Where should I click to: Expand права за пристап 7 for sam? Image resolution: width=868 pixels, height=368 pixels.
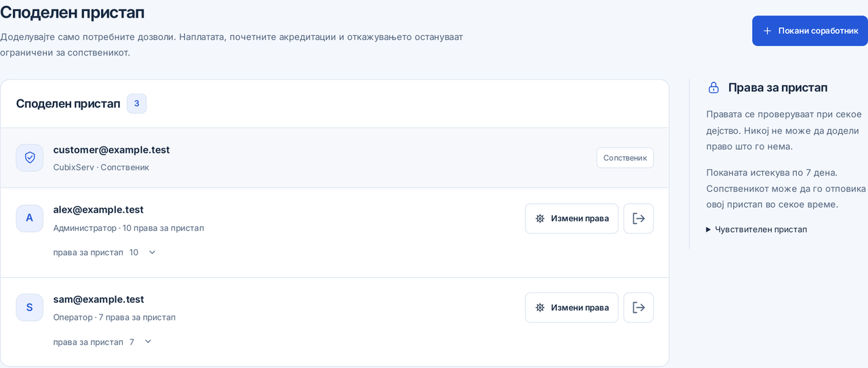click(x=103, y=342)
